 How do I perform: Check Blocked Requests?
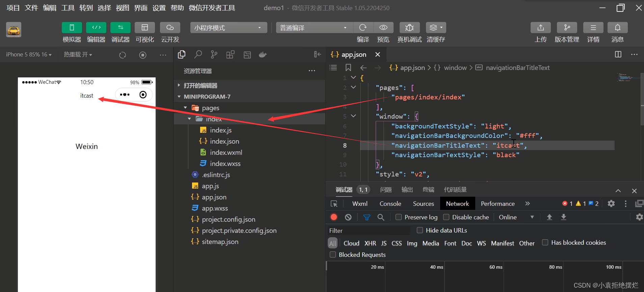pyautogui.click(x=333, y=254)
